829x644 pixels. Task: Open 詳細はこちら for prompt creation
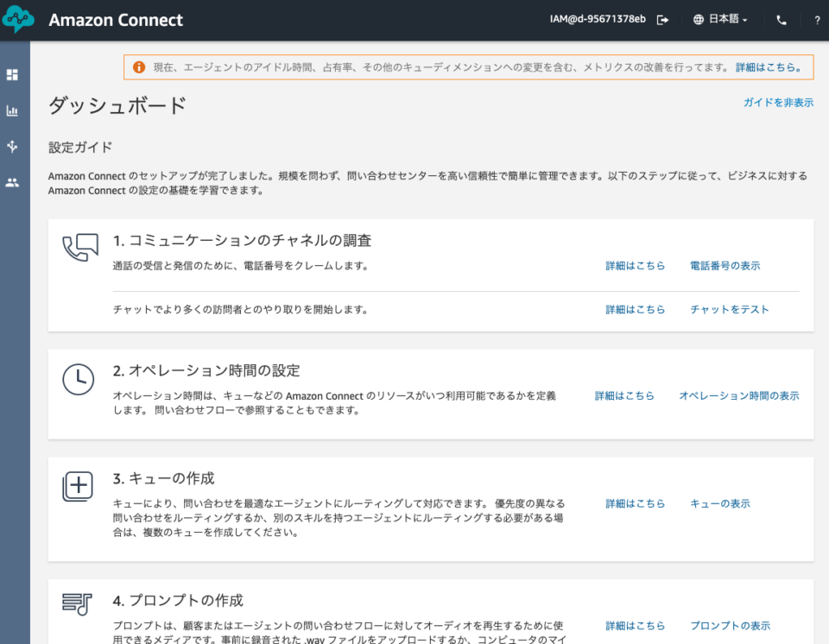pyautogui.click(x=635, y=626)
